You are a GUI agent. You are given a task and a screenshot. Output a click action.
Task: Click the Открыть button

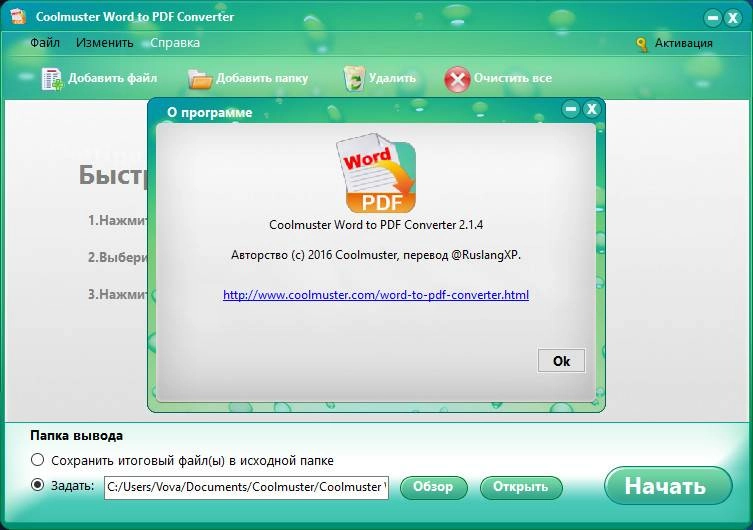521,487
